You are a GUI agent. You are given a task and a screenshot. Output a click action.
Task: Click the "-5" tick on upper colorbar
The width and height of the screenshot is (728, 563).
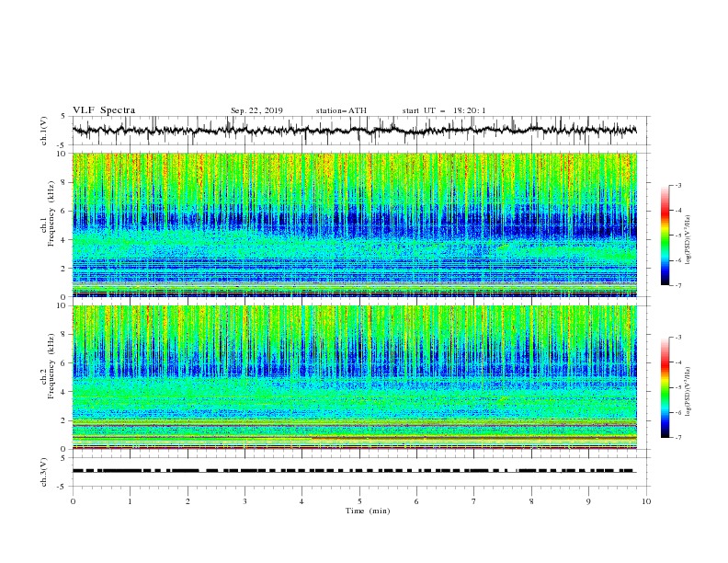coord(678,236)
